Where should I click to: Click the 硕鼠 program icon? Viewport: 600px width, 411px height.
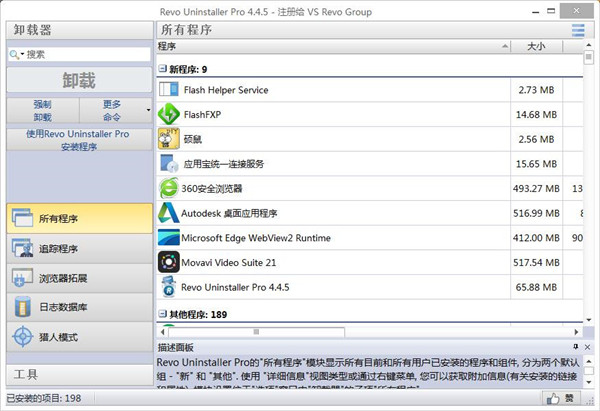pyautogui.click(x=168, y=139)
